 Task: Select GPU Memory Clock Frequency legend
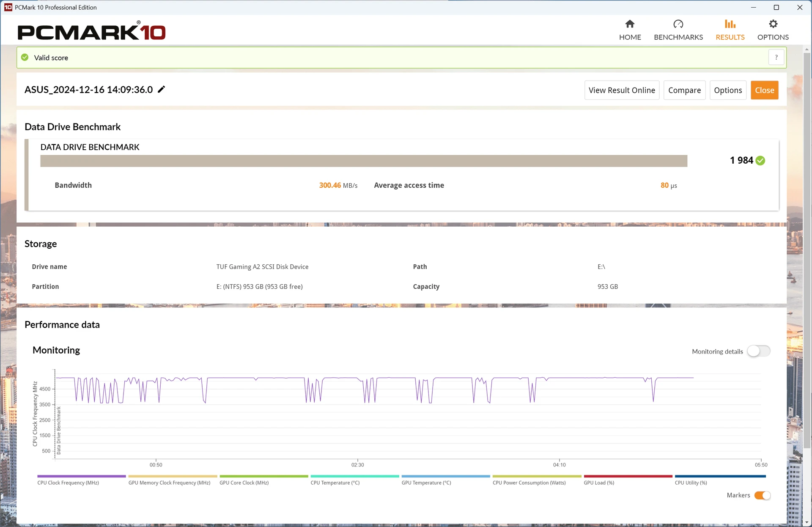(173, 480)
